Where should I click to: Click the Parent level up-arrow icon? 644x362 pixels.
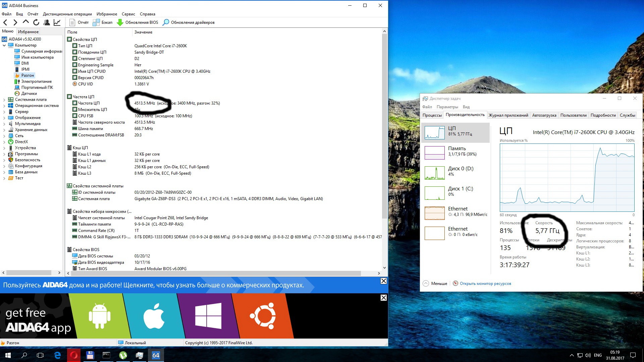[26, 22]
